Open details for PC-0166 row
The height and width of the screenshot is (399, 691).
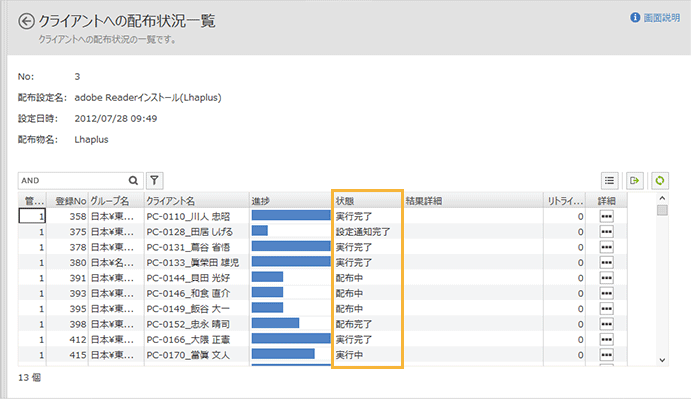(606, 339)
